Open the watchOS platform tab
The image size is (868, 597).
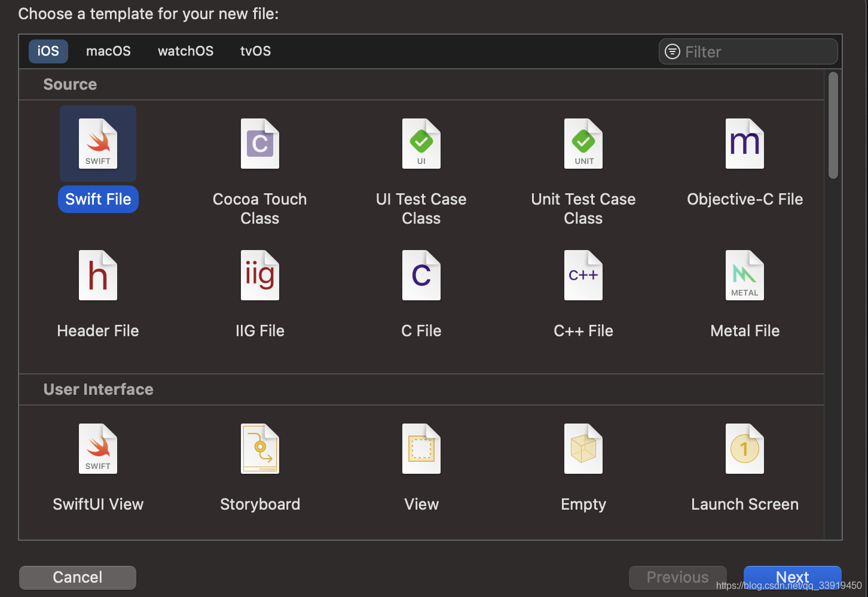click(x=185, y=51)
